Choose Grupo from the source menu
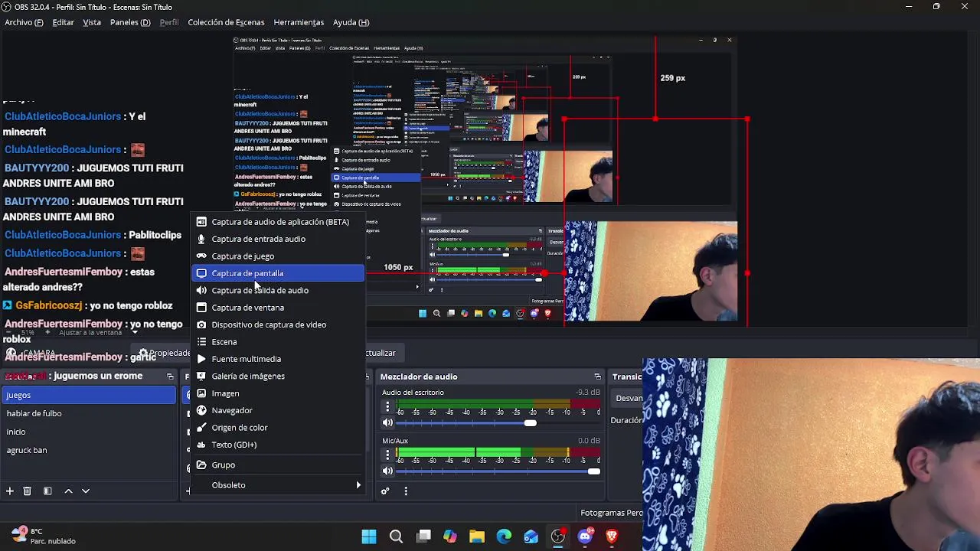980x551 pixels. click(278, 465)
